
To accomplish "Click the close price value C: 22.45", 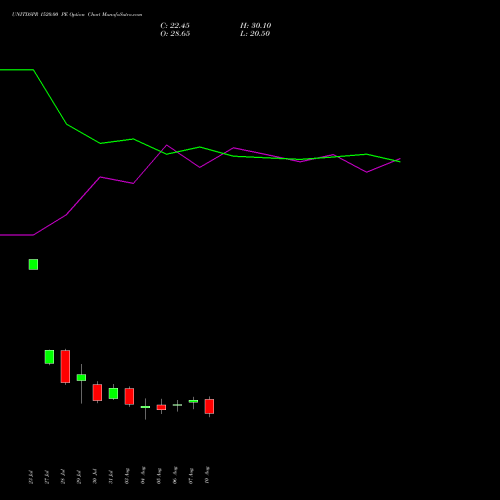I will pos(175,26).
